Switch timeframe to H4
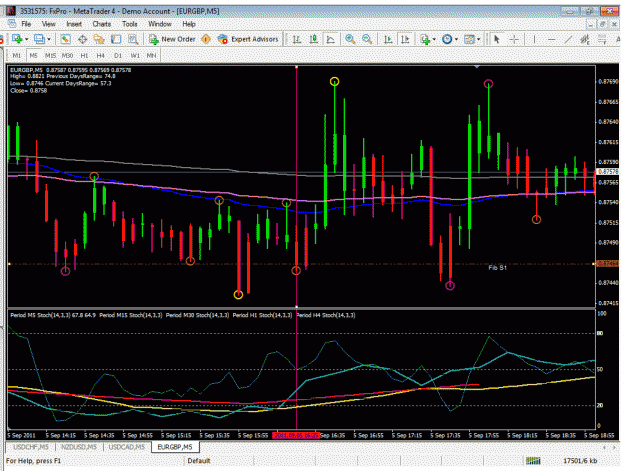The width and height of the screenshot is (625, 471). [x=101, y=55]
